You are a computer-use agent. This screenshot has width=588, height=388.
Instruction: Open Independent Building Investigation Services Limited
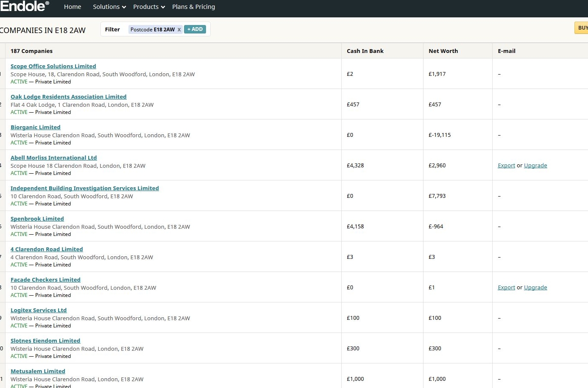(84, 188)
